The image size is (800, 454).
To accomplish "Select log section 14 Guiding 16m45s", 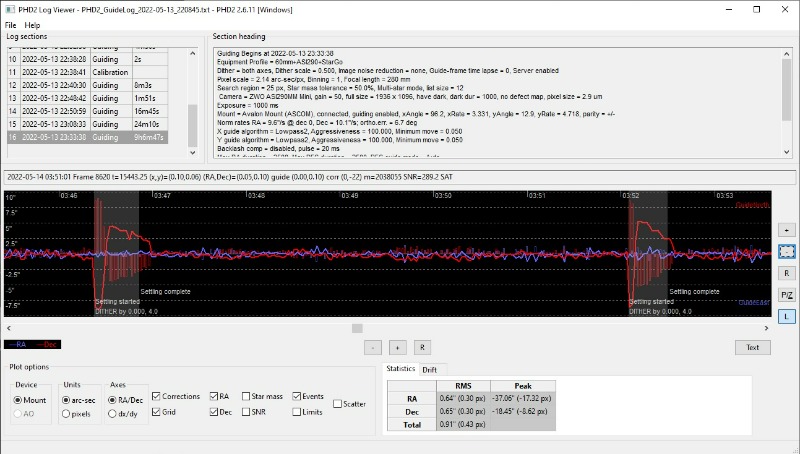I will 87,111.
